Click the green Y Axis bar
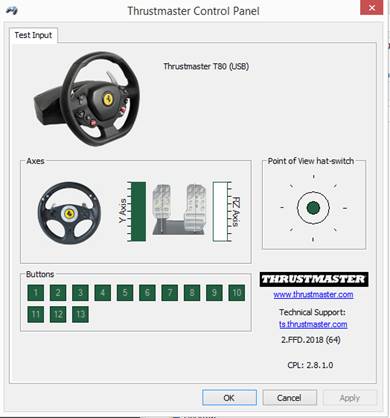390x418 pixels. click(138, 211)
